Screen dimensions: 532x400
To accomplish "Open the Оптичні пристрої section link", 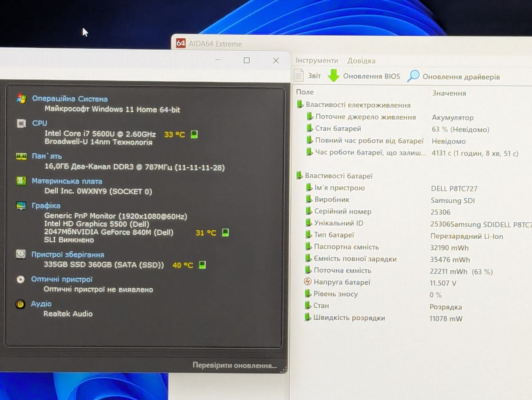I will click(62, 279).
